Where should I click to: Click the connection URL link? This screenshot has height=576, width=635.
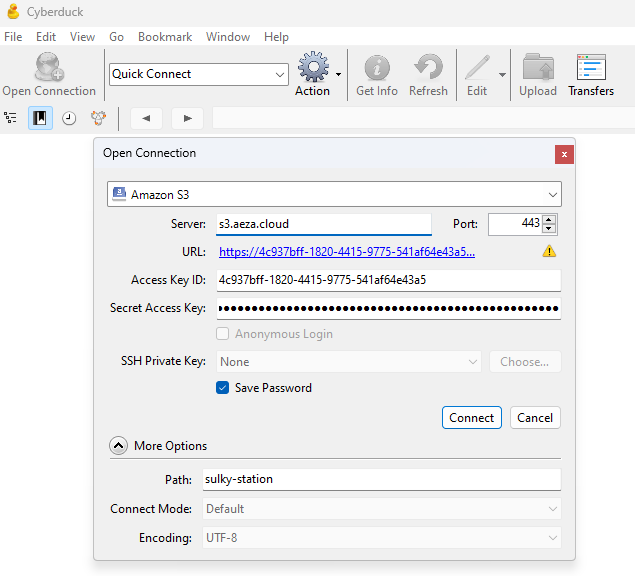tap(346, 252)
